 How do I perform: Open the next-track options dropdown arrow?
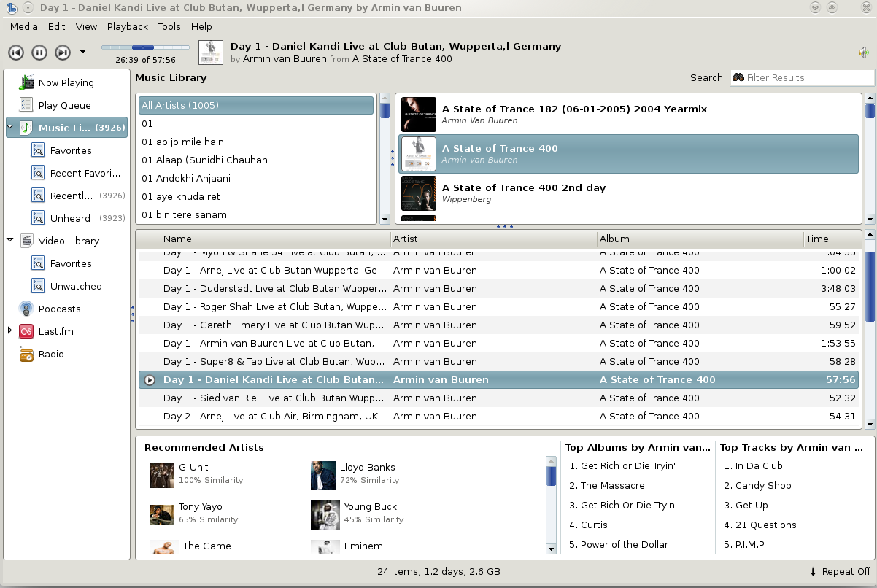(x=82, y=52)
